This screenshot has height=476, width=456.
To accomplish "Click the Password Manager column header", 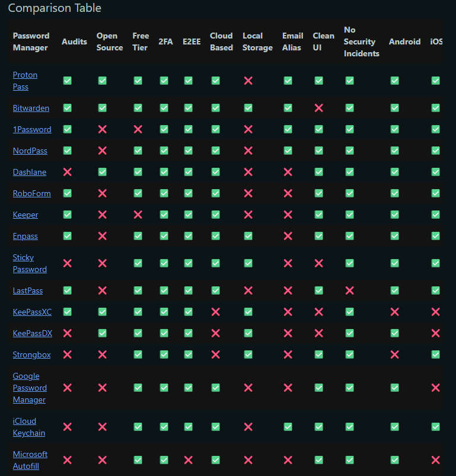I will pyautogui.click(x=31, y=41).
